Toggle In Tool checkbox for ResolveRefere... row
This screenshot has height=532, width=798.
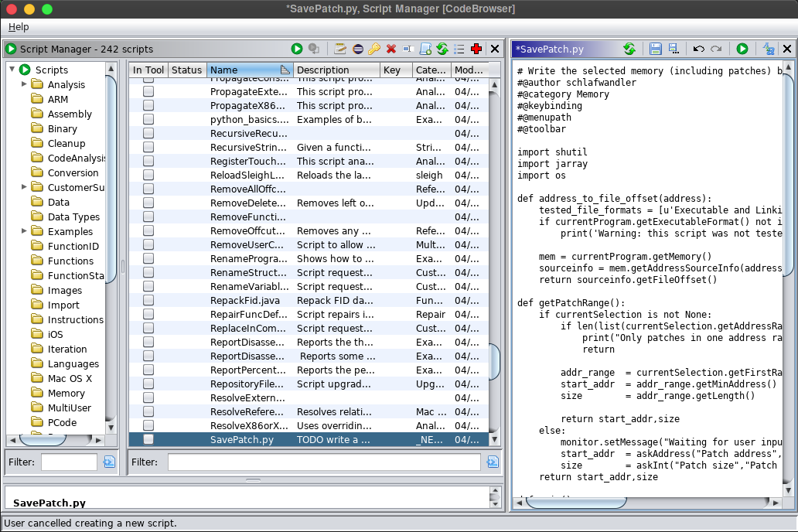click(x=148, y=411)
